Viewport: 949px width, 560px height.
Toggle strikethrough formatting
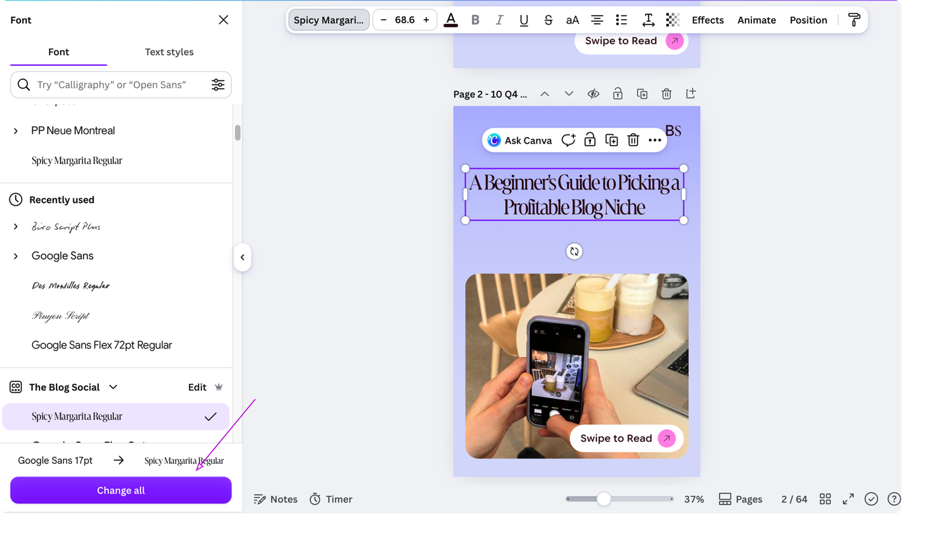tap(548, 20)
